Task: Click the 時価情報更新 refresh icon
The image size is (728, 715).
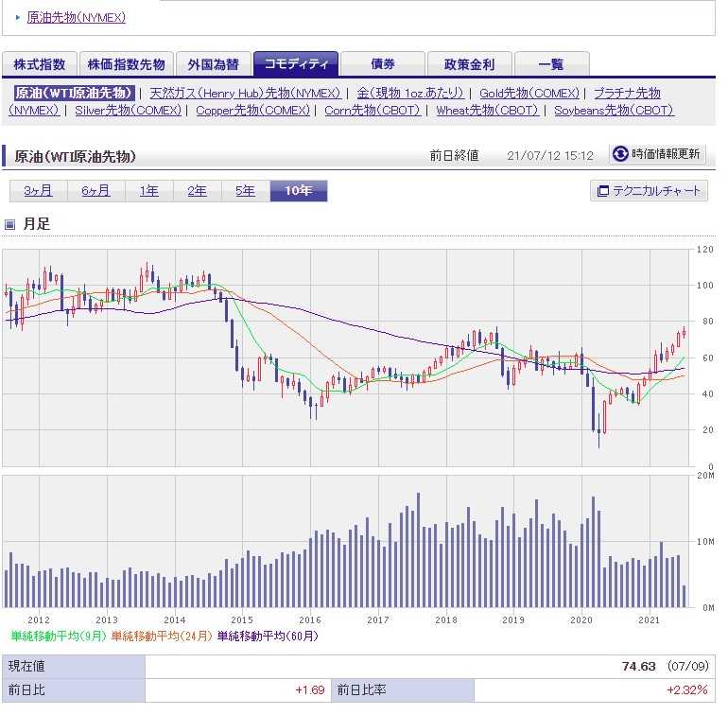Action: tap(620, 154)
